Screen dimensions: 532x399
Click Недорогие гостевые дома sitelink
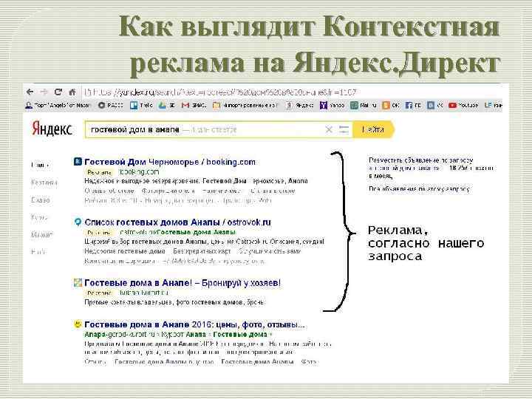[125, 251]
